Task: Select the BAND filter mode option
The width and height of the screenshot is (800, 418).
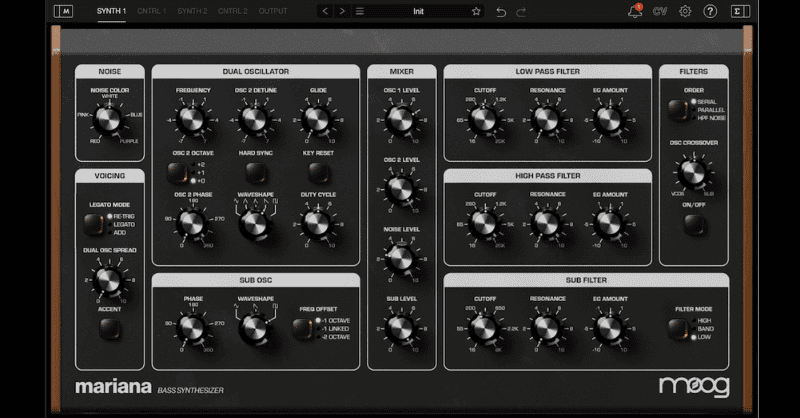Action: click(703, 329)
